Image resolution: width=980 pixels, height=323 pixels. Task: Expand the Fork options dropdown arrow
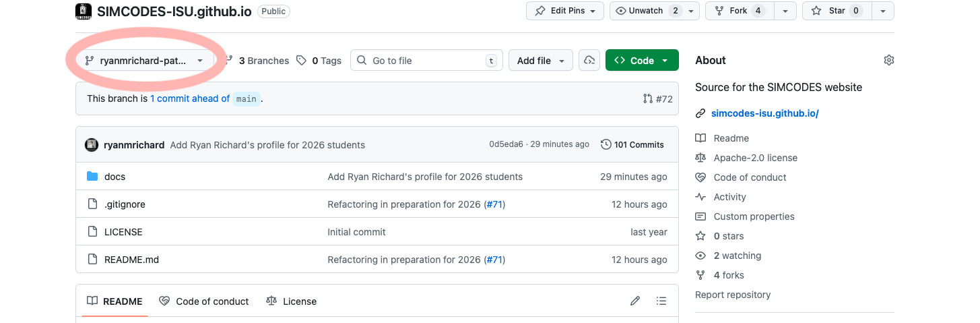785,11
